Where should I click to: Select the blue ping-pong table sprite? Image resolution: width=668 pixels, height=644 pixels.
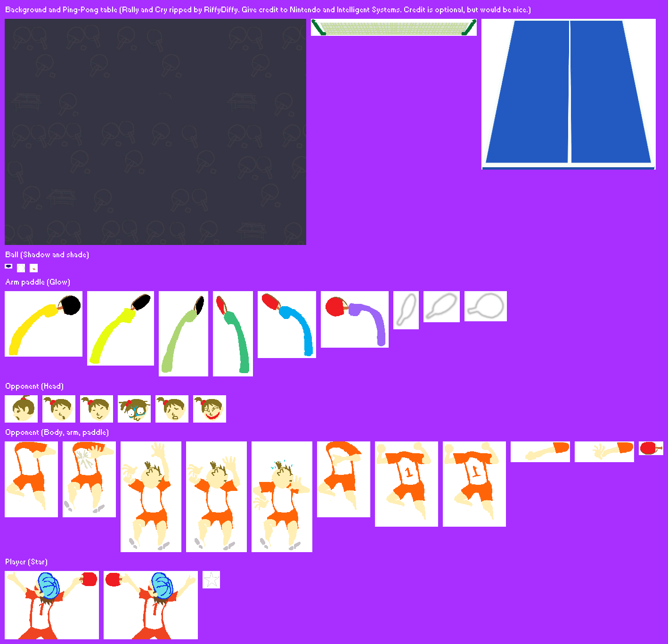569,94
